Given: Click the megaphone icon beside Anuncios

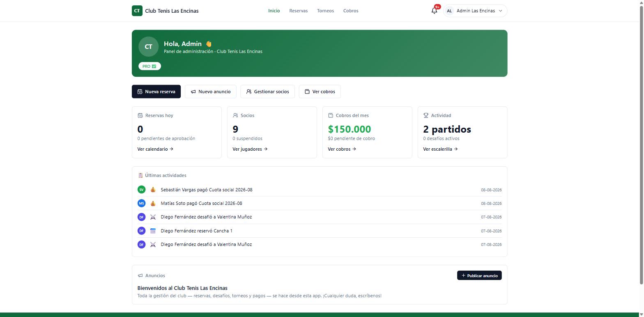Looking at the screenshot, I should click(x=140, y=276).
